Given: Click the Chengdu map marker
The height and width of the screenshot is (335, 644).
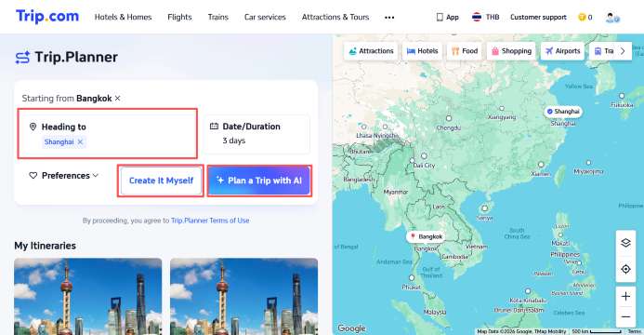Looking at the screenshot, I should 449,118.
